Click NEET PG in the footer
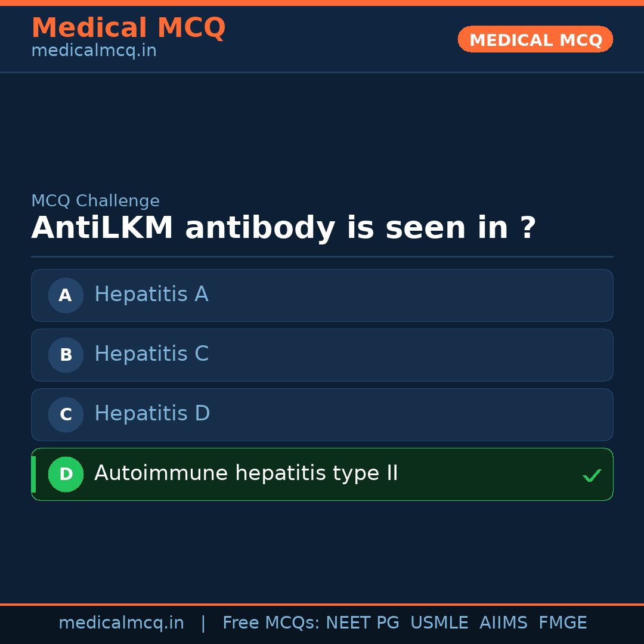 pyautogui.click(x=363, y=623)
